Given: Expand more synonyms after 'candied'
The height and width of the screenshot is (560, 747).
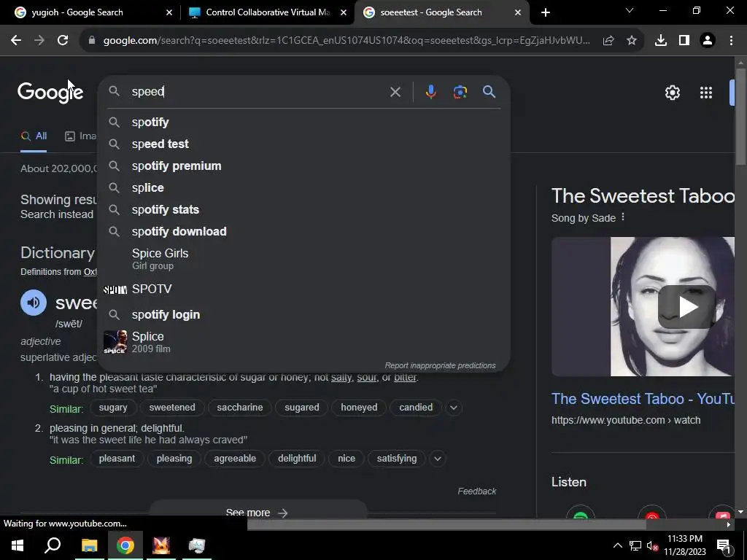Looking at the screenshot, I should tap(454, 408).
